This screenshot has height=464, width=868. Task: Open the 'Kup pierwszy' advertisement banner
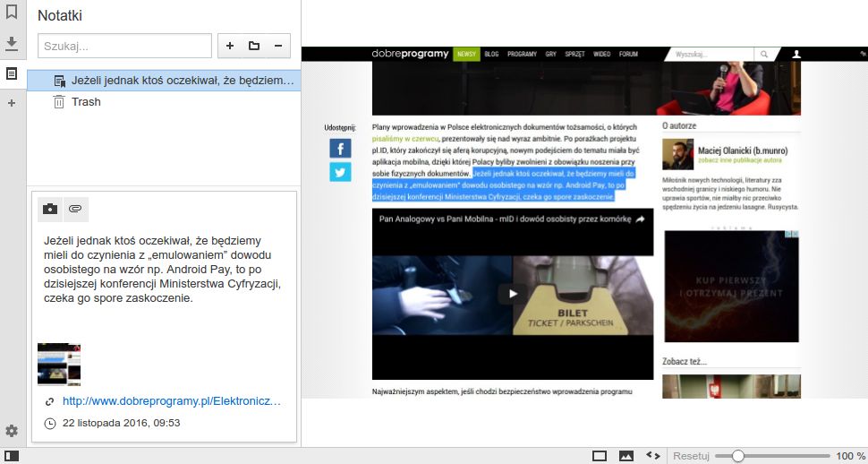(731, 286)
